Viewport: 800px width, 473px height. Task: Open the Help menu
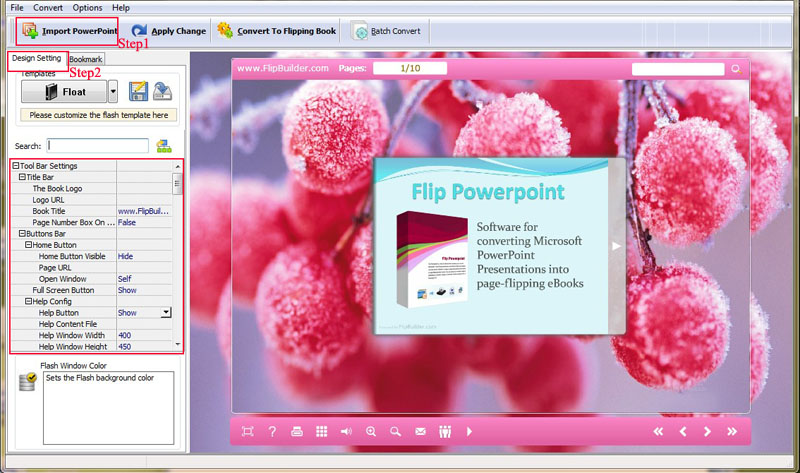tap(121, 8)
